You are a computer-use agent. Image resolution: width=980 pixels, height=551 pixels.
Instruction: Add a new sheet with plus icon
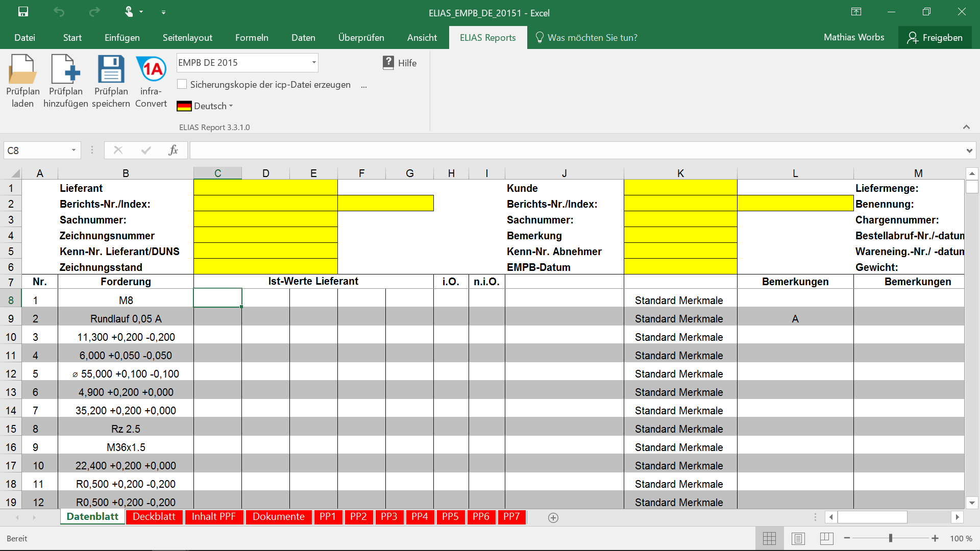click(x=553, y=517)
